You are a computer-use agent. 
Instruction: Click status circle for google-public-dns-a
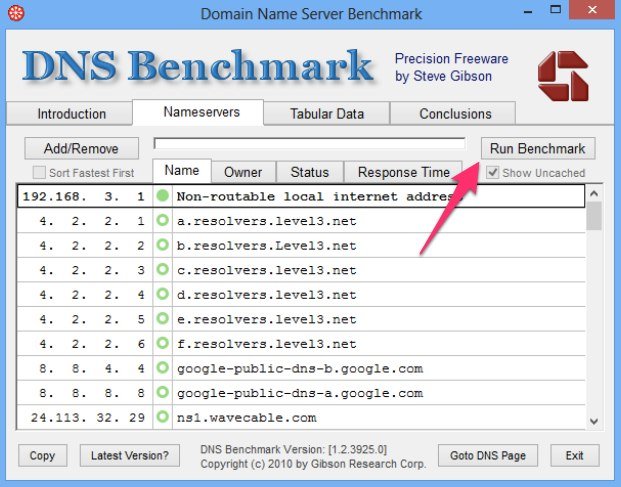point(162,392)
